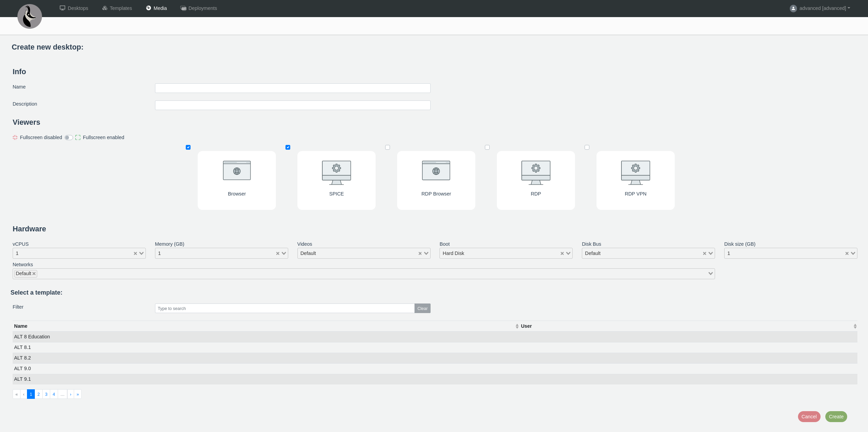
Task: Click the RDP Browser viewer icon
Action: (x=436, y=171)
